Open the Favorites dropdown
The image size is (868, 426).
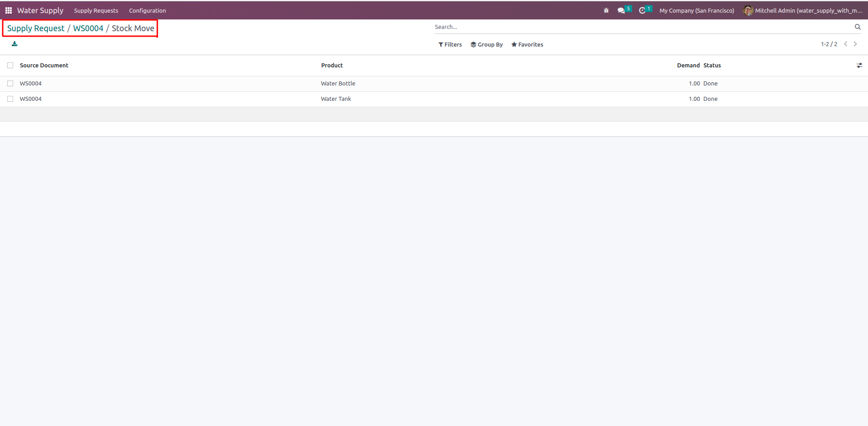pos(527,44)
